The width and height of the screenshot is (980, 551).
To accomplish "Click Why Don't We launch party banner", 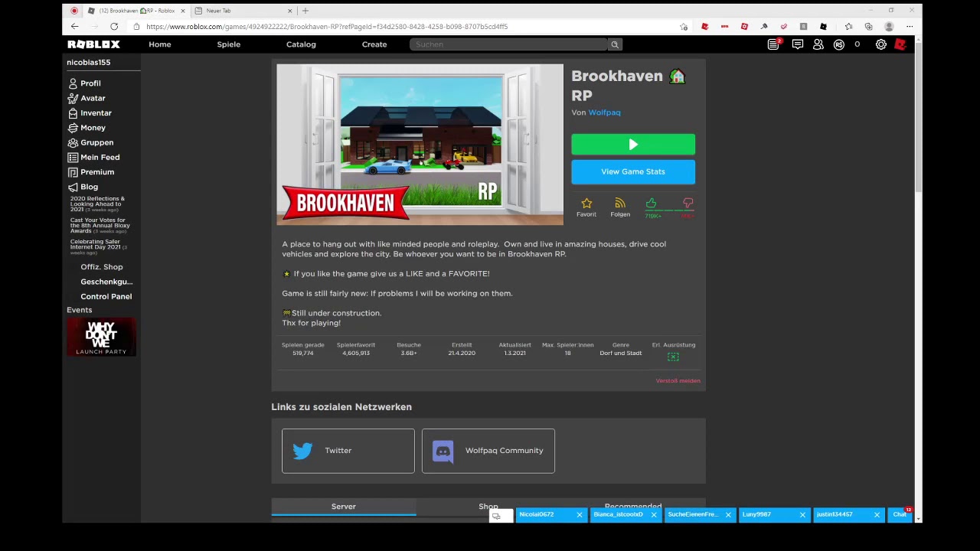I will pyautogui.click(x=101, y=337).
